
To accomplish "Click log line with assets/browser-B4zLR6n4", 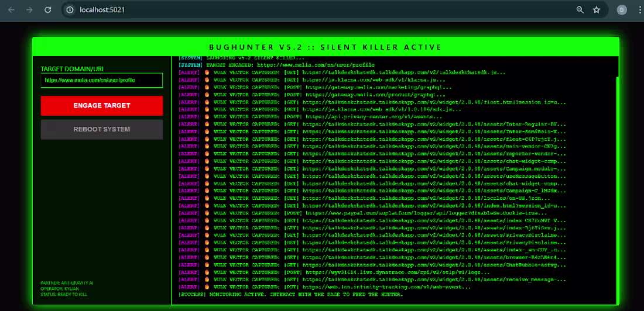I will click(372, 257).
